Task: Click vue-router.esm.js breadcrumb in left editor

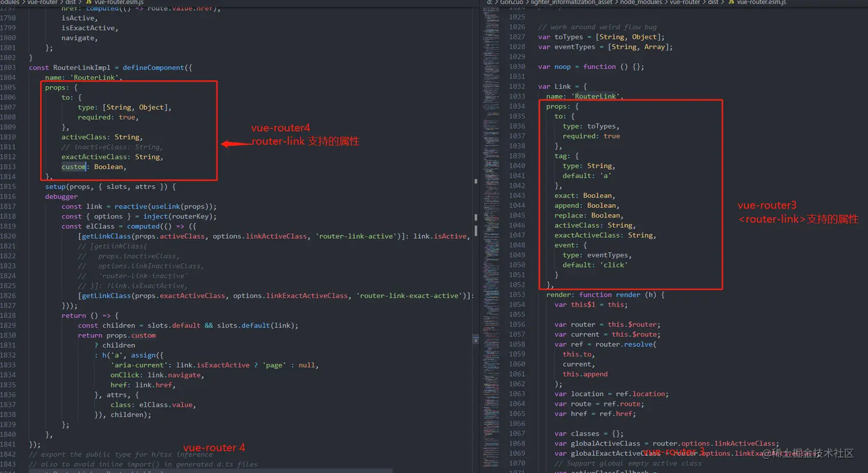Action: tap(119, 2)
